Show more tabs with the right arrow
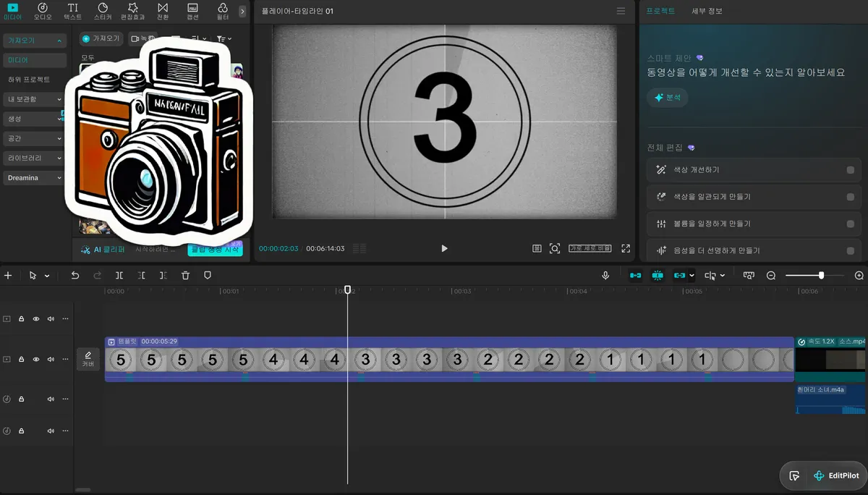 click(x=242, y=12)
